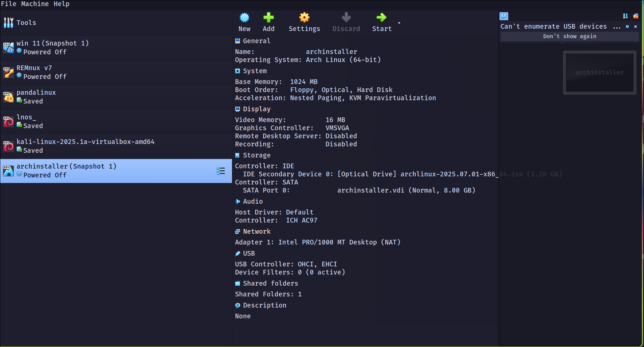Screen dimensions: 644x347
Task: Select the REMnux v7 virtual machine
Action: [116, 72]
